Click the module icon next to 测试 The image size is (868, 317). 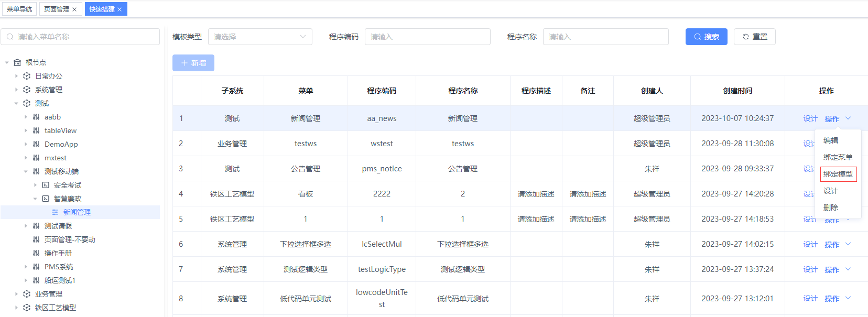(27, 103)
